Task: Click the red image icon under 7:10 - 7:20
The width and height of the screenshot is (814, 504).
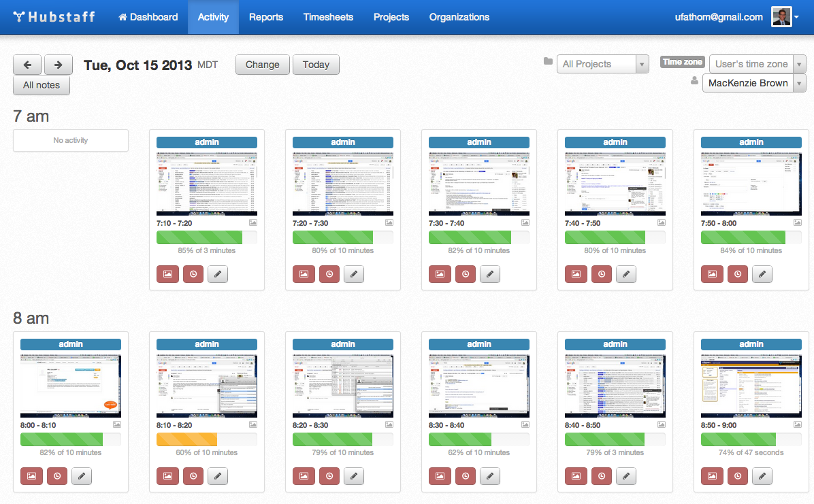Action: point(167,274)
